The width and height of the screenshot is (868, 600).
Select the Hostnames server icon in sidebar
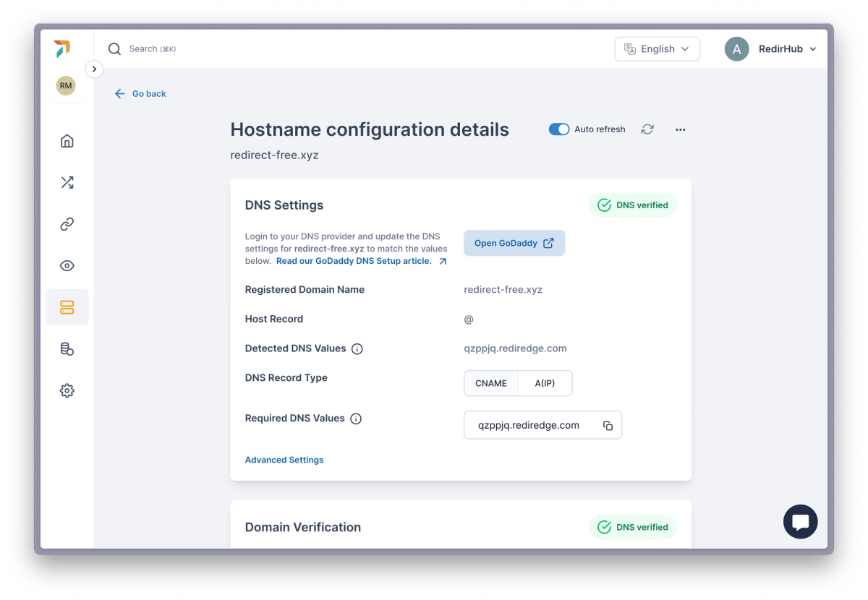pyautogui.click(x=67, y=307)
